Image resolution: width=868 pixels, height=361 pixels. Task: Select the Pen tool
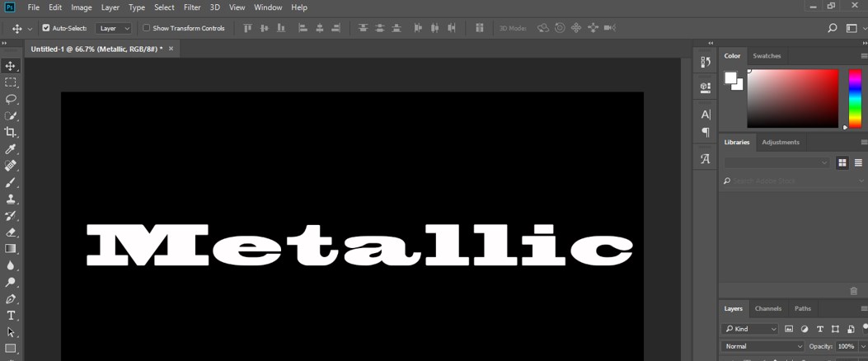point(11,299)
